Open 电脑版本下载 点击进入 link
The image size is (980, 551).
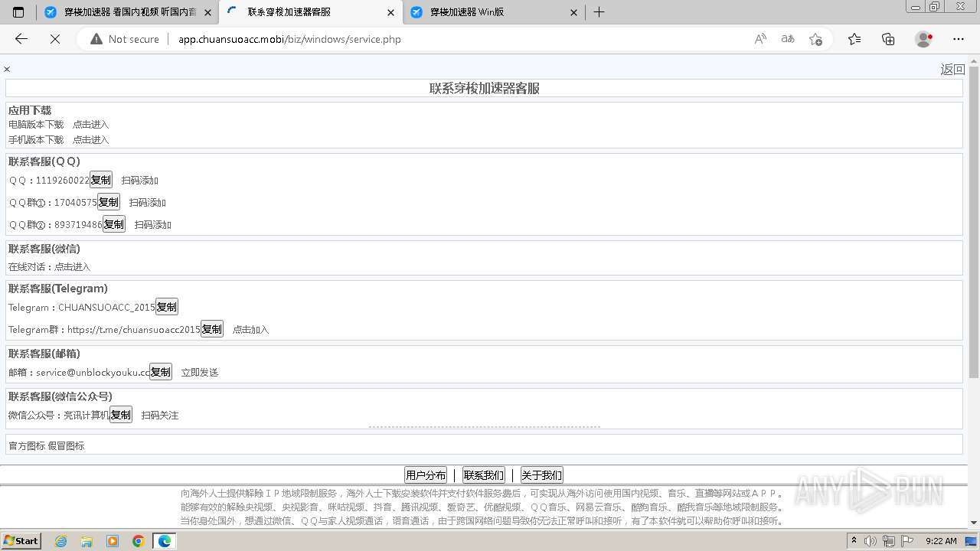90,125
